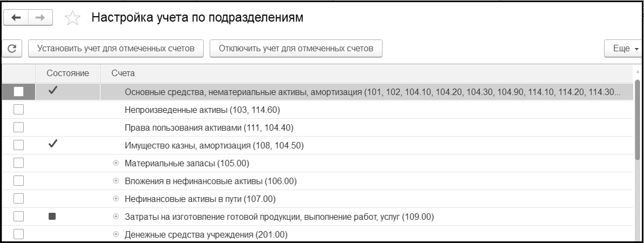Screen dimensions: 644x243
Task: Toggle the checkbox for Основные средства row
Action: point(19,92)
